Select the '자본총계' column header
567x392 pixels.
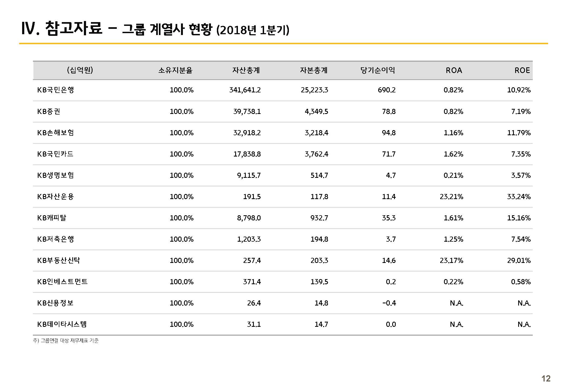click(x=314, y=70)
